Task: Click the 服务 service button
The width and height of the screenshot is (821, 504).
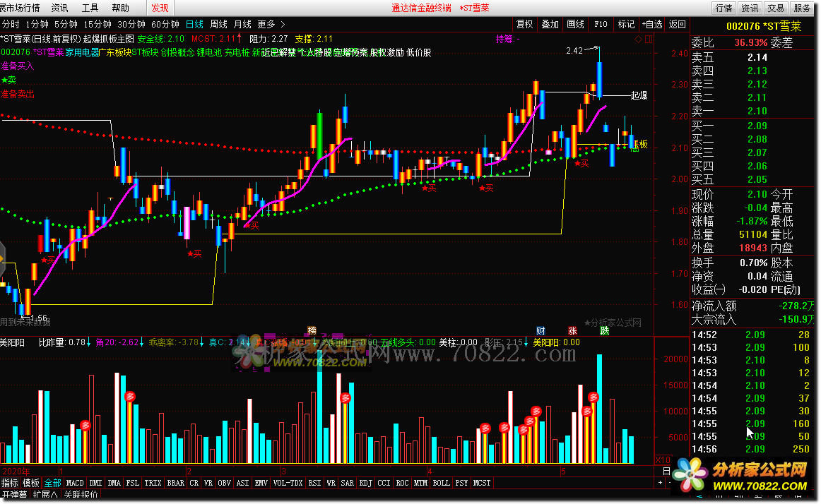Action: click(x=802, y=8)
